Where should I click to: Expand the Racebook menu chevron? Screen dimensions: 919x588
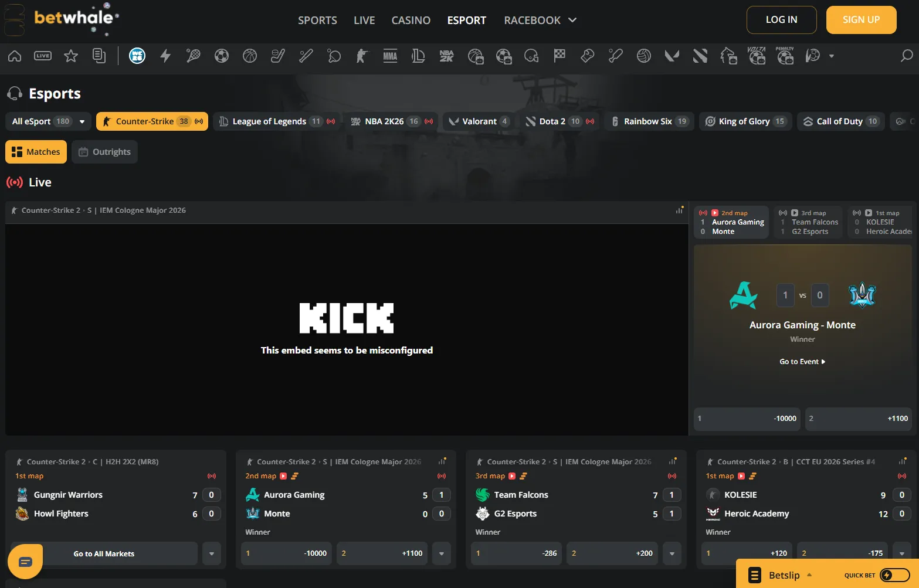572,20
